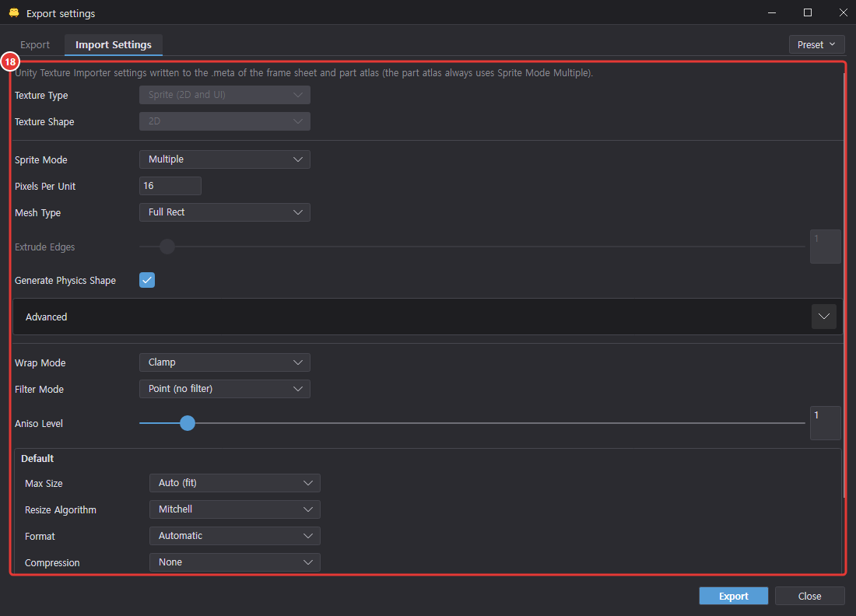This screenshot has height=616, width=856.
Task: Click the 'Generate Physics Shape' label
Action: coord(65,281)
